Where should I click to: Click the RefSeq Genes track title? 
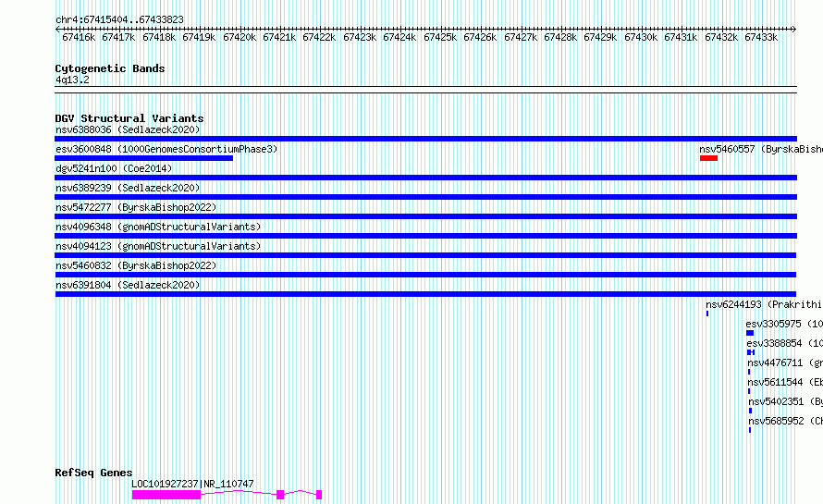click(x=93, y=473)
